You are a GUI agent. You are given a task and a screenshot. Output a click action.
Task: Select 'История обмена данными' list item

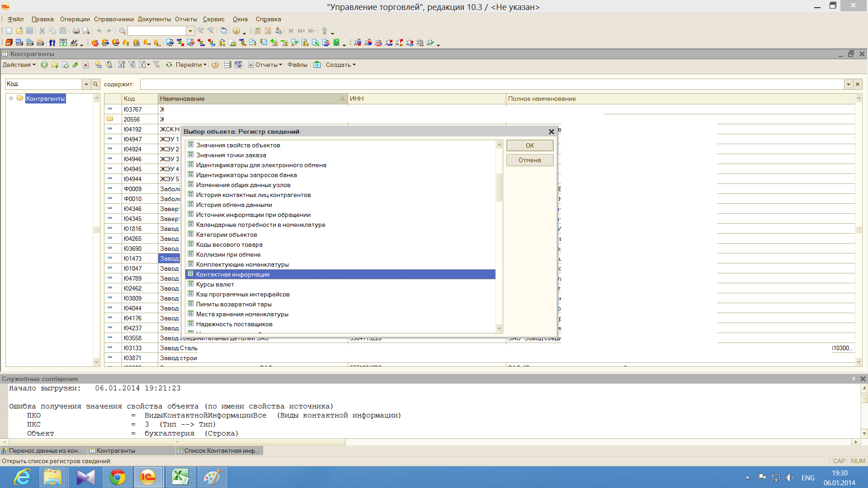click(x=340, y=205)
